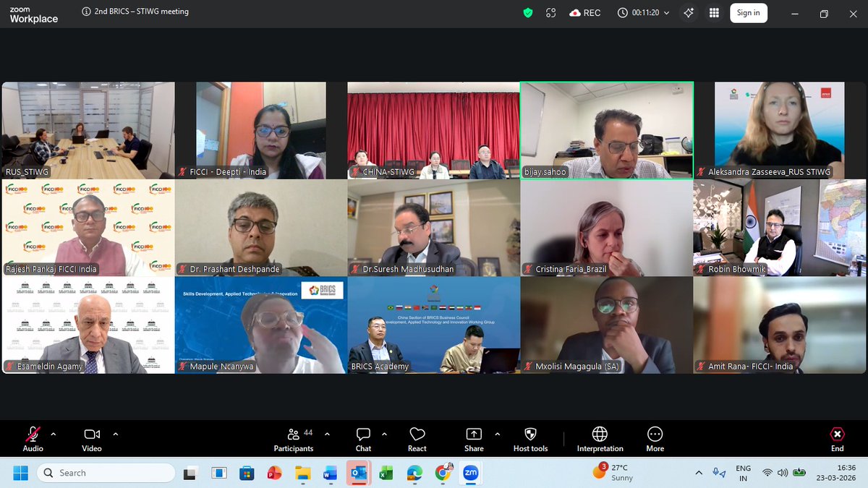
Task: Select bijay.sahoo active speaker tile
Action: pos(606,130)
